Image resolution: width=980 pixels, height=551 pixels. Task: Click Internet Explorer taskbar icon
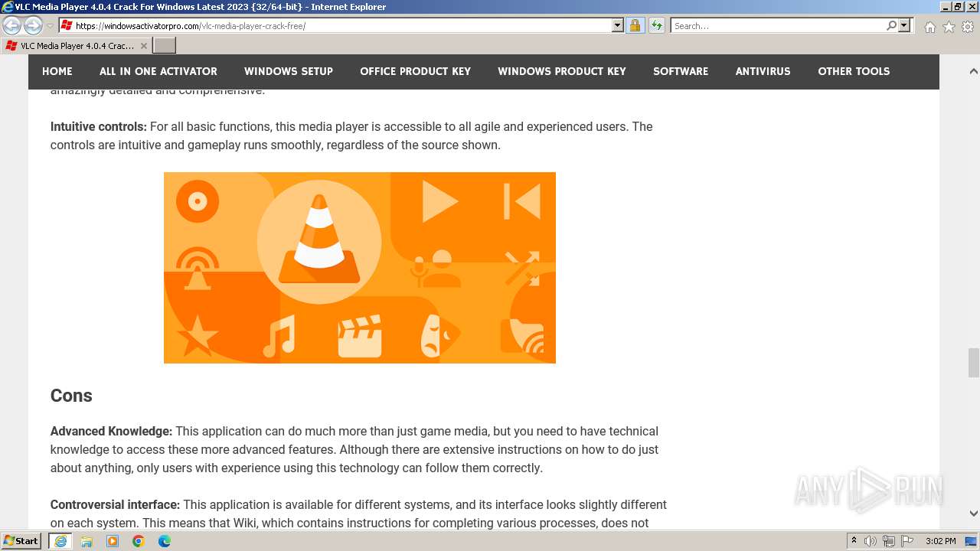point(60,541)
